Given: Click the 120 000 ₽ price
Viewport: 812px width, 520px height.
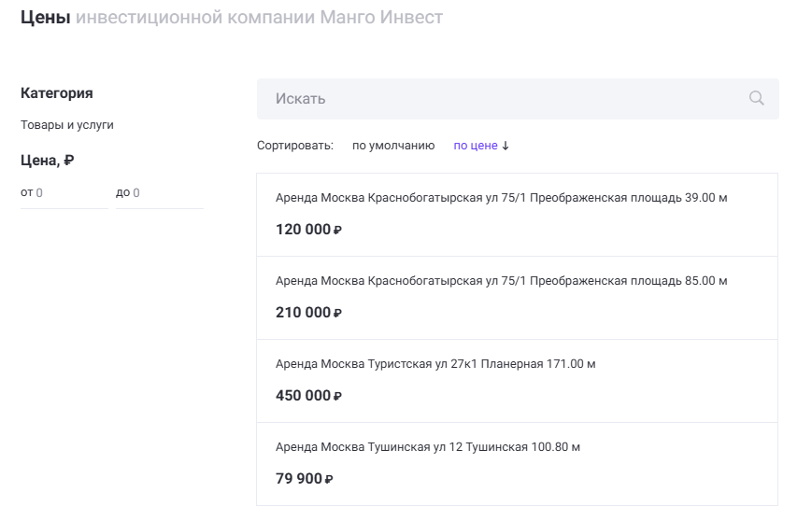Looking at the screenshot, I should 308,230.
